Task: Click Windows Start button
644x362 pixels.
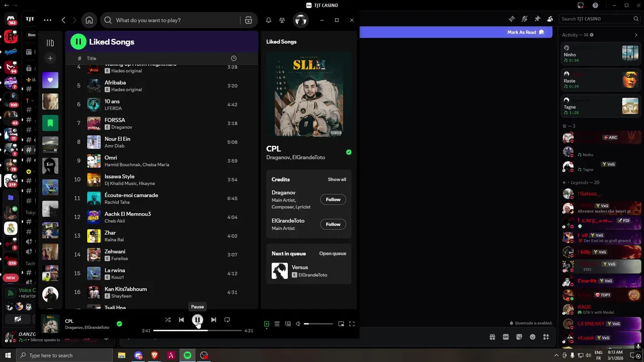Action: [8, 355]
